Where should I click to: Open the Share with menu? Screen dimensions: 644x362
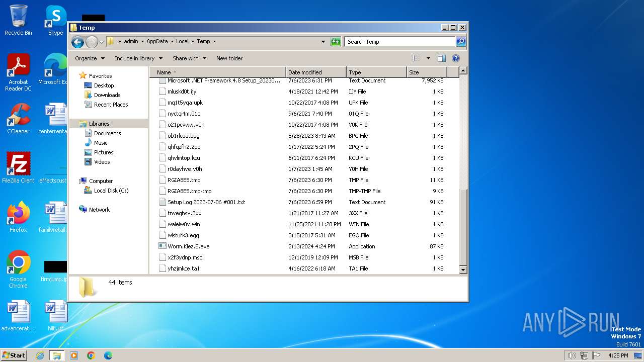click(189, 58)
